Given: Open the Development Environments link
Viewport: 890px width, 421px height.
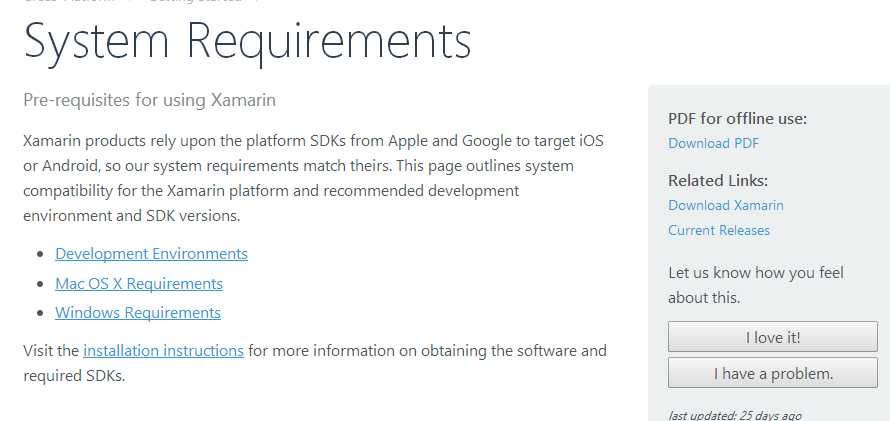Looking at the screenshot, I should pyautogui.click(x=152, y=254).
